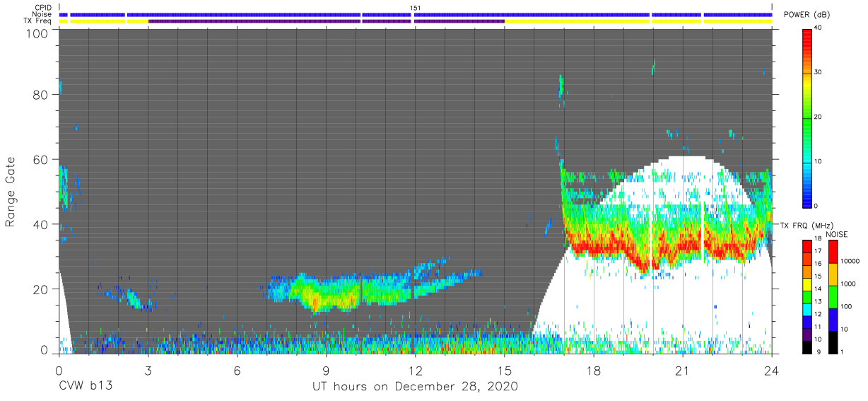Click the green scatter patch near hour 9, gate 18
This screenshot has height=401, width=868.
[327, 294]
